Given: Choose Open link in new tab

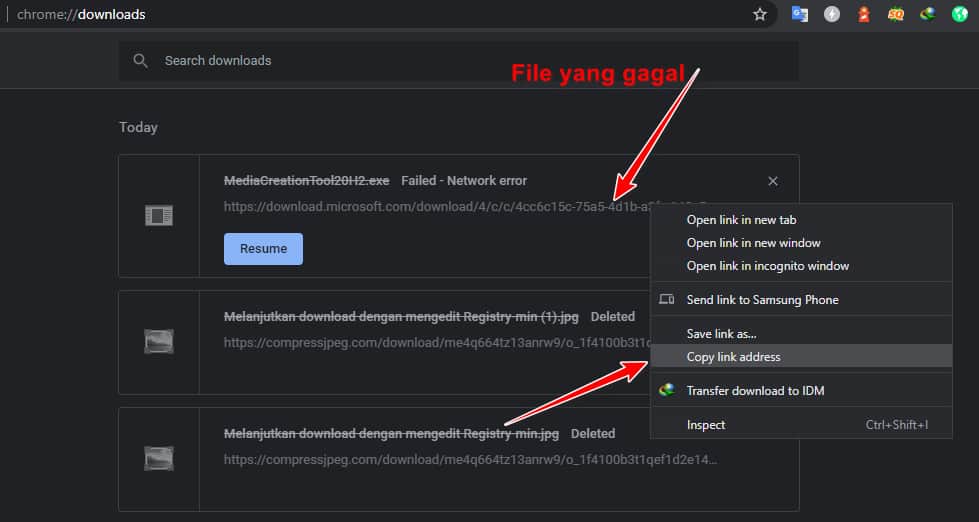Looking at the screenshot, I should click(x=801, y=220).
